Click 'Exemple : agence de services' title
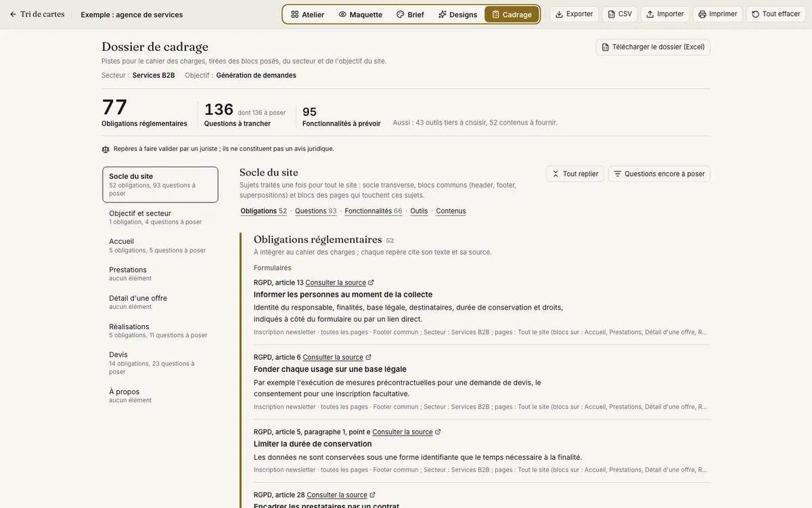Viewport: 812px width, 508px height. click(132, 14)
